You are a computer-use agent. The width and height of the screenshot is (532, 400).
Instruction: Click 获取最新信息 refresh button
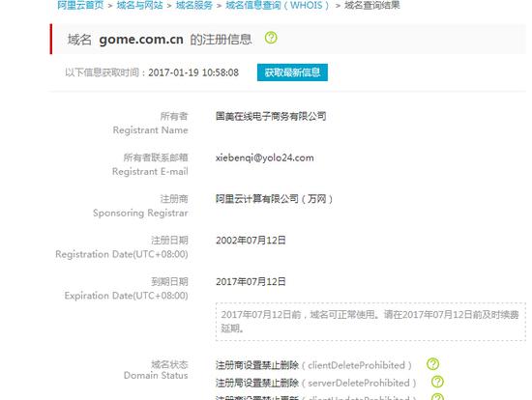click(292, 72)
